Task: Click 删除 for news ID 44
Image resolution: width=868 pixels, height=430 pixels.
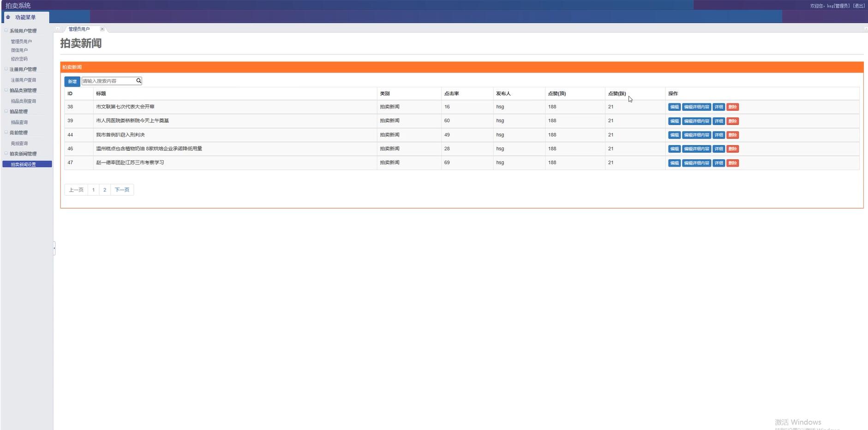Action: point(733,135)
